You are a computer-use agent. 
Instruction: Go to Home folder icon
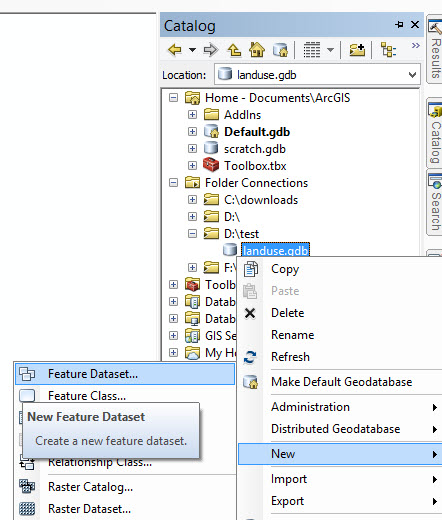coord(257,50)
